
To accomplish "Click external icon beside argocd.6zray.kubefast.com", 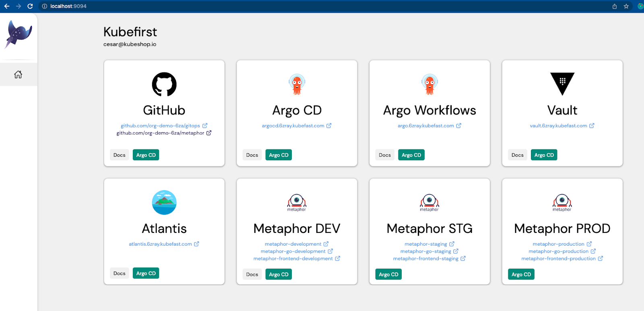I will 329,126.
